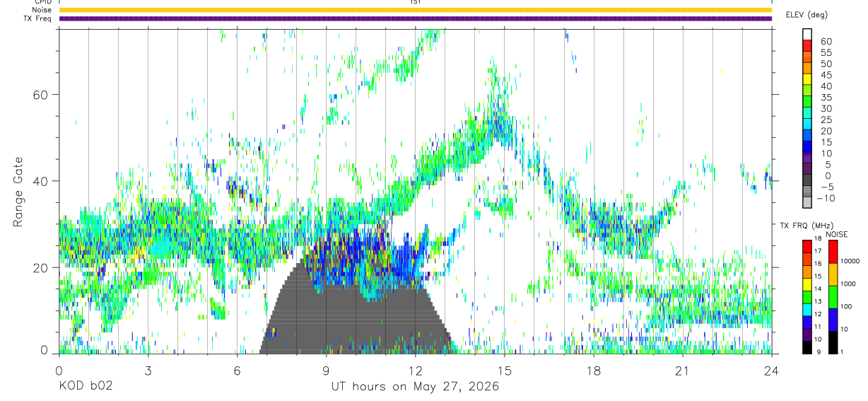Pick the green swatch in NOISE bar
The width and height of the screenshot is (868, 401).
tap(833, 296)
